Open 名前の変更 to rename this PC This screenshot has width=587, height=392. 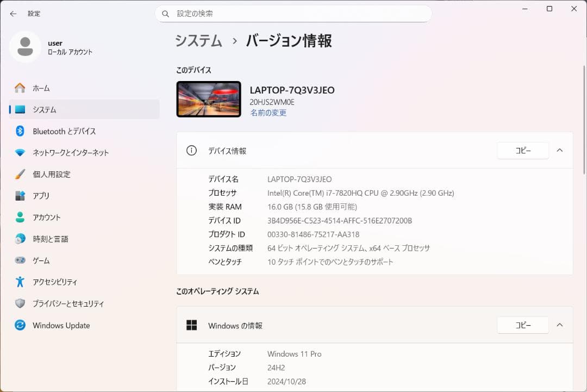pos(268,113)
